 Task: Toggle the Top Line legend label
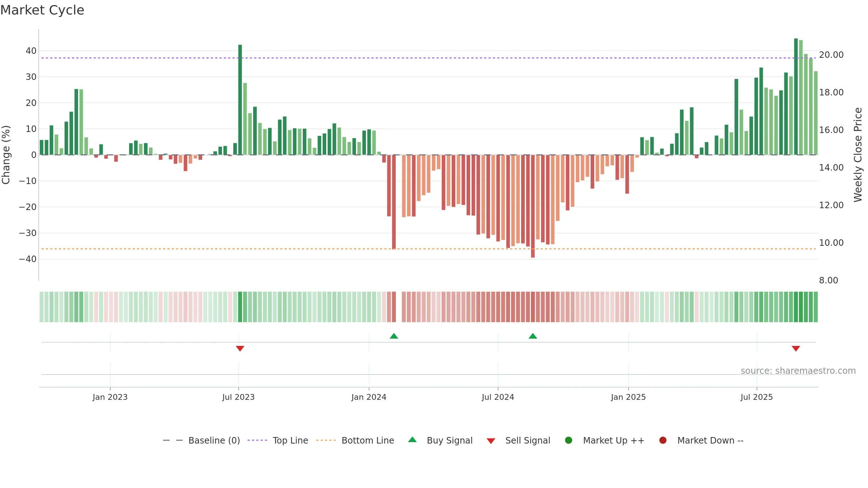290,441
